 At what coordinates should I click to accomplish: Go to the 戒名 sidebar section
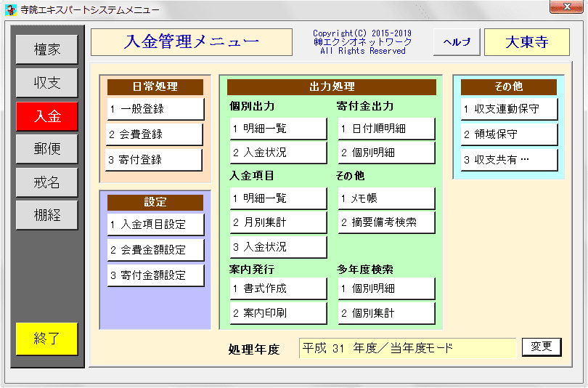47,182
